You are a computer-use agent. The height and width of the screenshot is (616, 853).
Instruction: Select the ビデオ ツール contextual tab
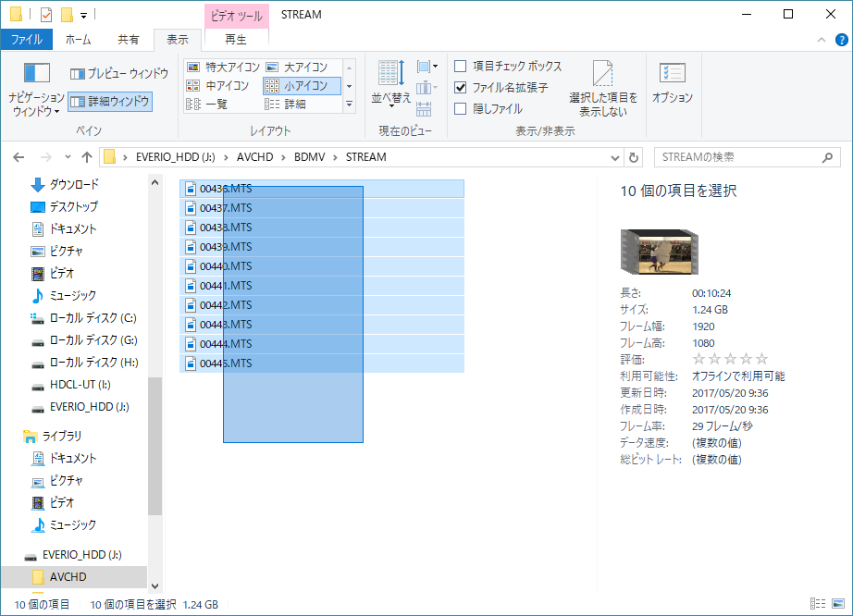pyautogui.click(x=236, y=16)
